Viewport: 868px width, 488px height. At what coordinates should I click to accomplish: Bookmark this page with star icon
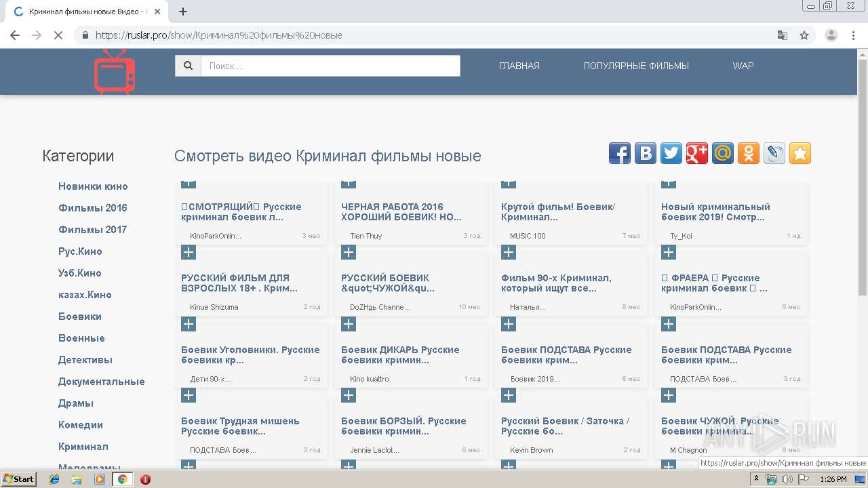pyautogui.click(x=804, y=35)
